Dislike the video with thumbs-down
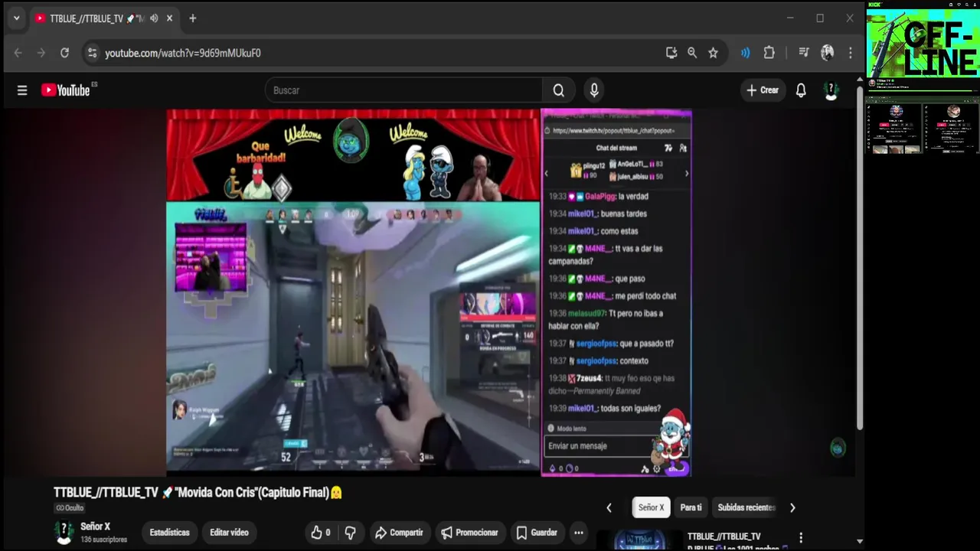980x551 pixels. pyautogui.click(x=351, y=533)
